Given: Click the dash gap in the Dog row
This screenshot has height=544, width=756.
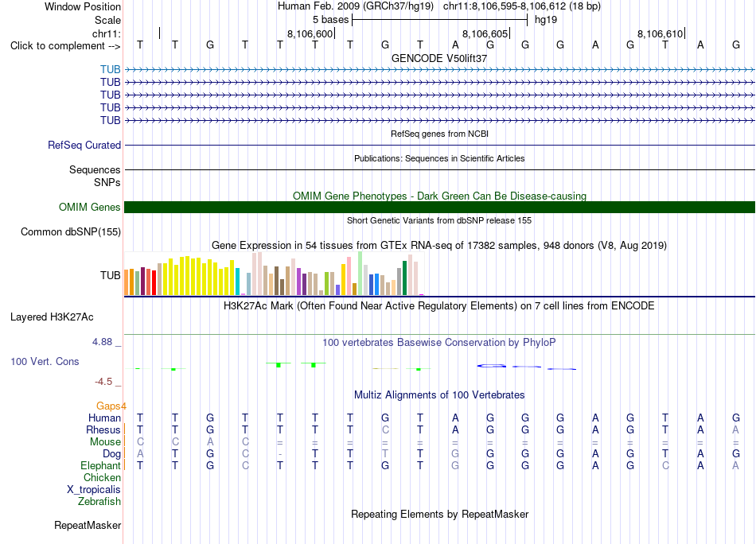Looking at the screenshot, I should [280, 454].
